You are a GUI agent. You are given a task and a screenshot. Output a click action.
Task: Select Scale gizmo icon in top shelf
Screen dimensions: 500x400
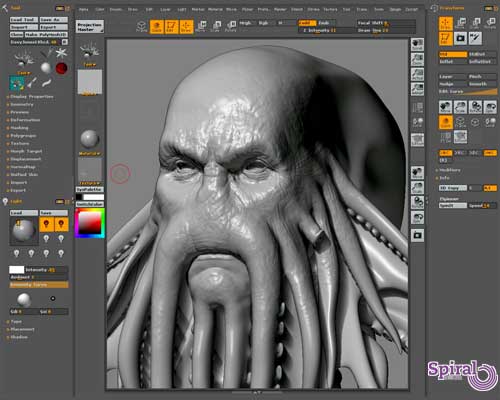pos(216,27)
